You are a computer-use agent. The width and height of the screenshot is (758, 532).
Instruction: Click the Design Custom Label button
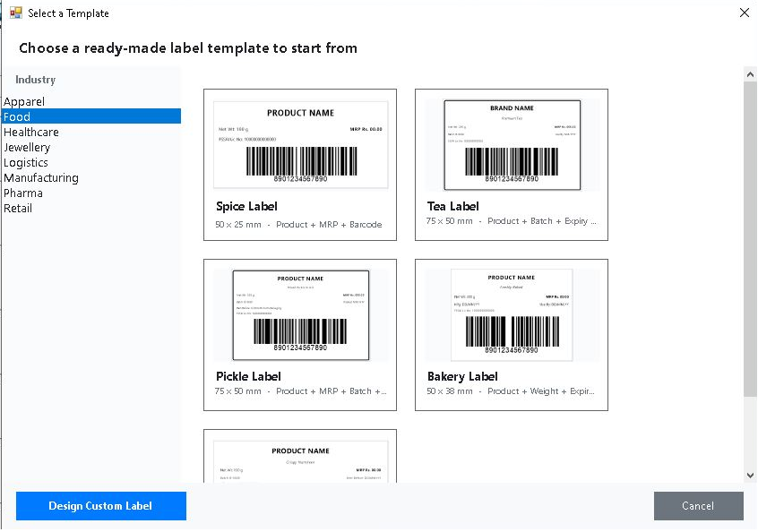pos(101,506)
